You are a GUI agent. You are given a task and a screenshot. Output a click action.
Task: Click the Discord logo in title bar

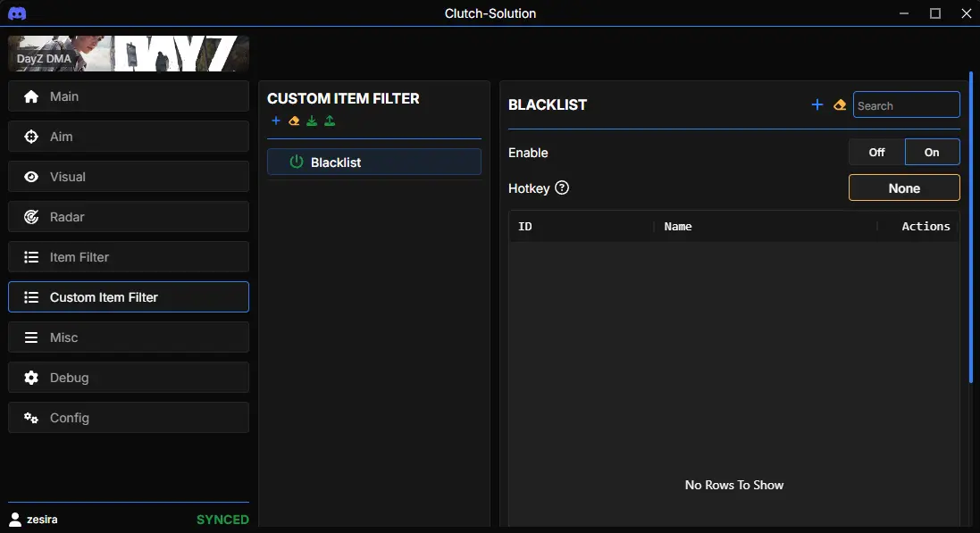(17, 13)
